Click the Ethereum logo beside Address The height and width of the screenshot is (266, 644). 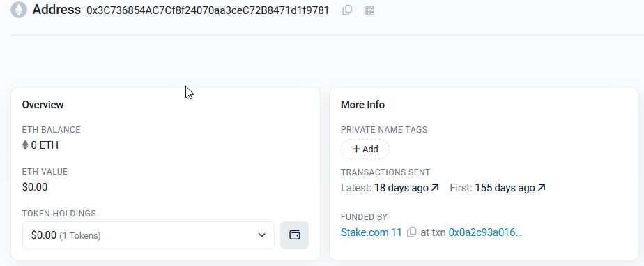pos(19,10)
